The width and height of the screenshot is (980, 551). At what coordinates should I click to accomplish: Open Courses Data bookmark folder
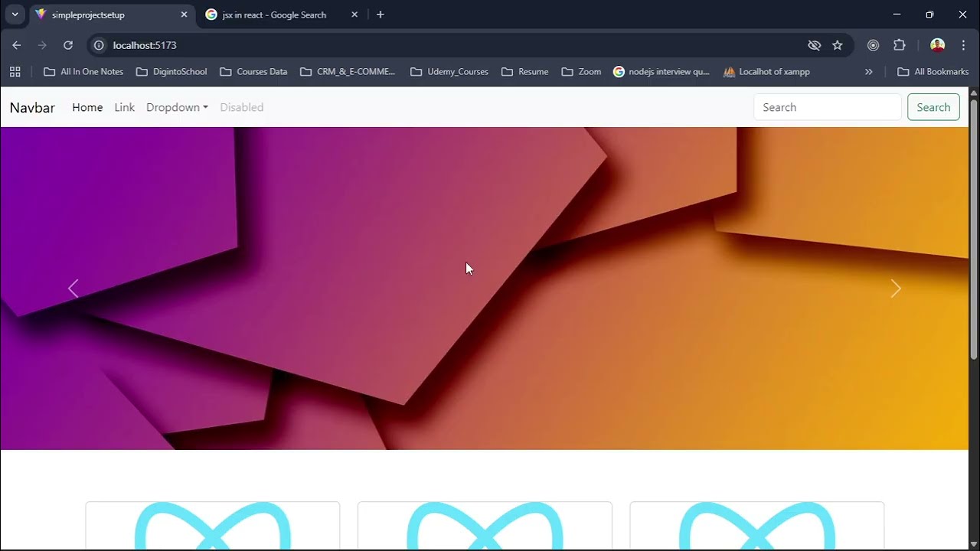pyautogui.click(x=253, y=71)
